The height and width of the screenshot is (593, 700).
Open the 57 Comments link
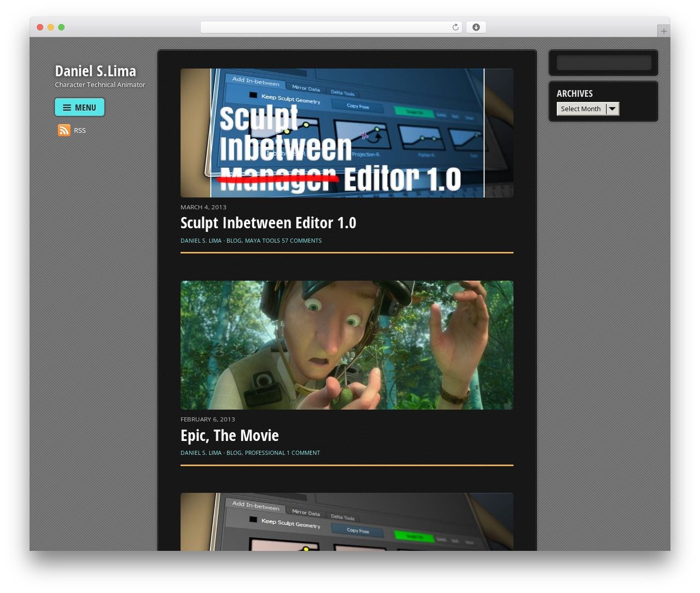pyautogui.click(x=302, y=241)
